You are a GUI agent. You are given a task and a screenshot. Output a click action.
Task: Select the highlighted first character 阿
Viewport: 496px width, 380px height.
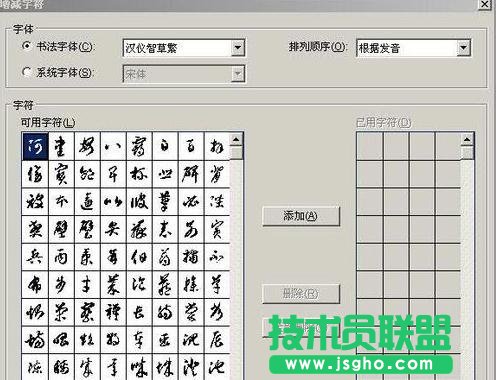35,146
